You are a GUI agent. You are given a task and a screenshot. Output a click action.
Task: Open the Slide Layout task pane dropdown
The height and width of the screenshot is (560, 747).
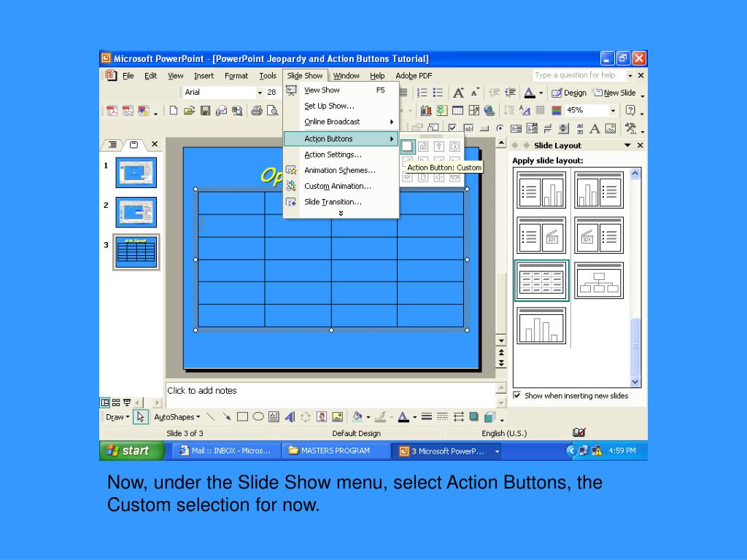627,145
